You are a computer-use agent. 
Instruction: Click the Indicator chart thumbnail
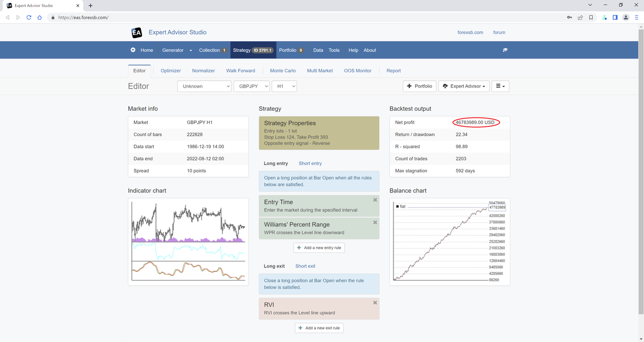point(188,242)
